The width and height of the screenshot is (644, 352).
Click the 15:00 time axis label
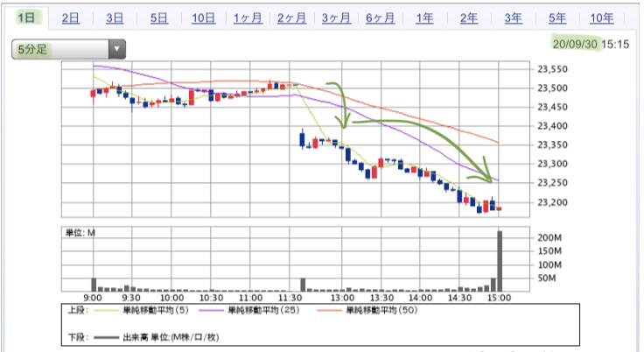click(499, 298)
